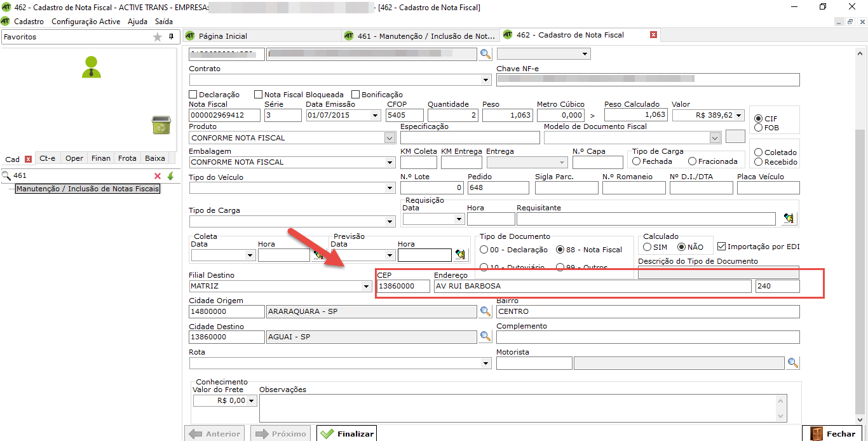The height and width of the screenshot is (441, 868).
Task: Uncheck Importação por EDI checkbox
Action: click(x=721, y=247)
